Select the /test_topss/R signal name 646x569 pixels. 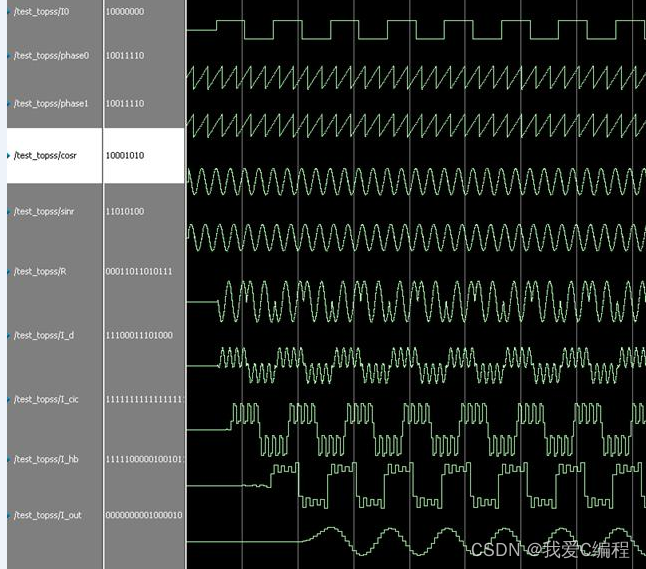(40, 272)
